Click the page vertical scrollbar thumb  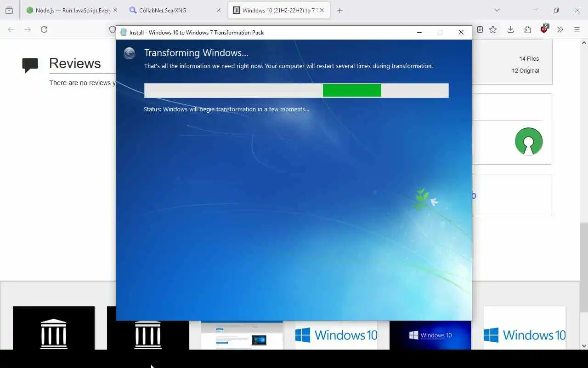click(584, 267)
